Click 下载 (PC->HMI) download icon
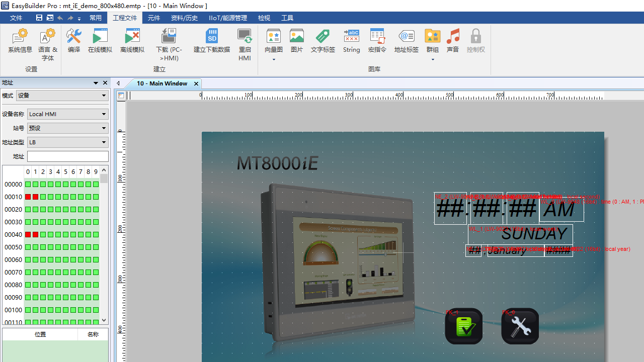This screenshot has height=362, width=644. 169,41
